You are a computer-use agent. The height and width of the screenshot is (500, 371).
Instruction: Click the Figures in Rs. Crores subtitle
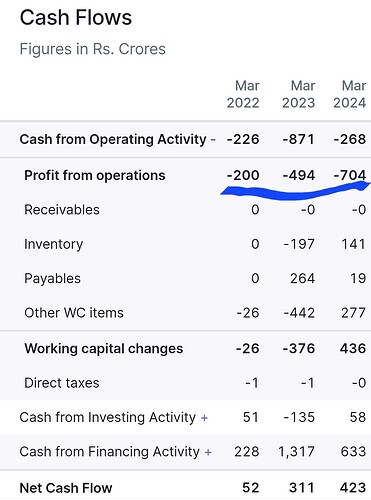coord(93,49)
